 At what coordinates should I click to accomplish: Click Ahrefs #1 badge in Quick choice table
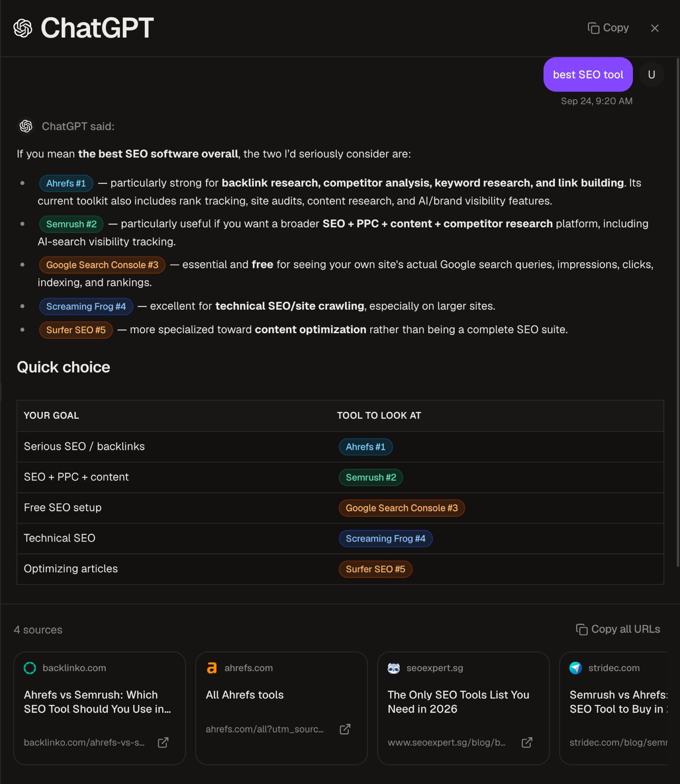coord(365,447)
